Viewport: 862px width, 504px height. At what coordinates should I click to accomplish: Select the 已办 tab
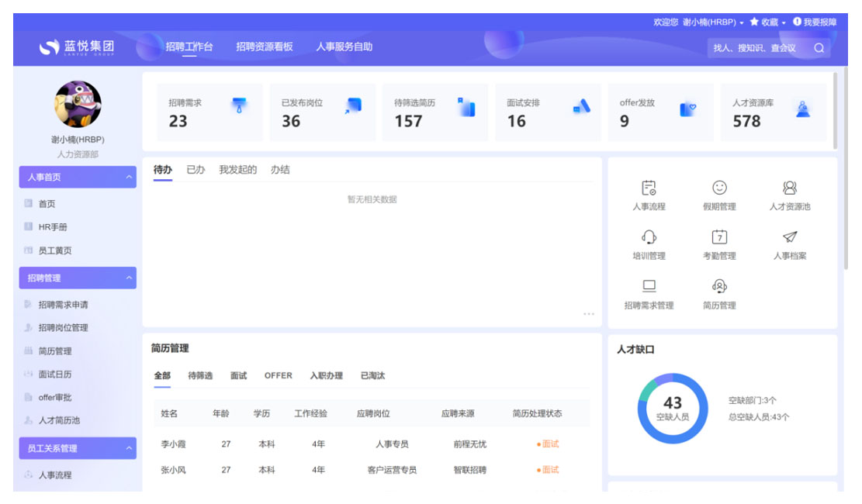[196, 170]
